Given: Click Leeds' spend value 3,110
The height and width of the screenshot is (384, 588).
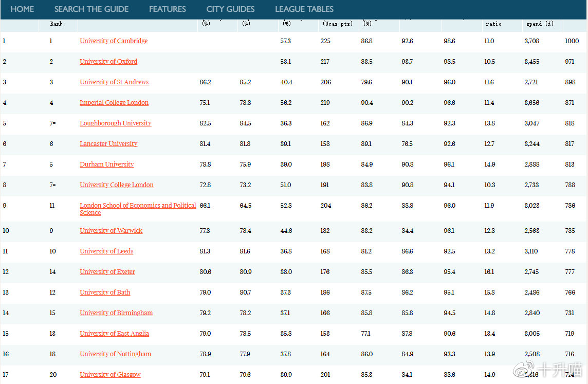Looking at the screenshot, I should 531,252.
